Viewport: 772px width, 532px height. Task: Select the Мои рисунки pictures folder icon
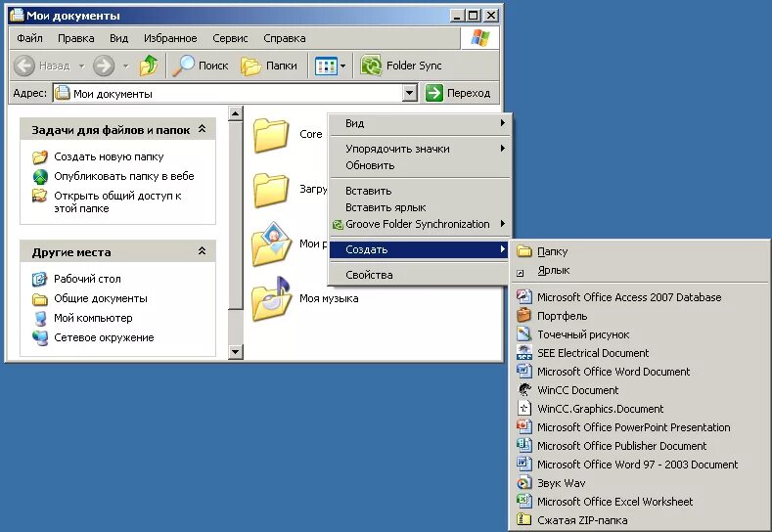point(271,244)
